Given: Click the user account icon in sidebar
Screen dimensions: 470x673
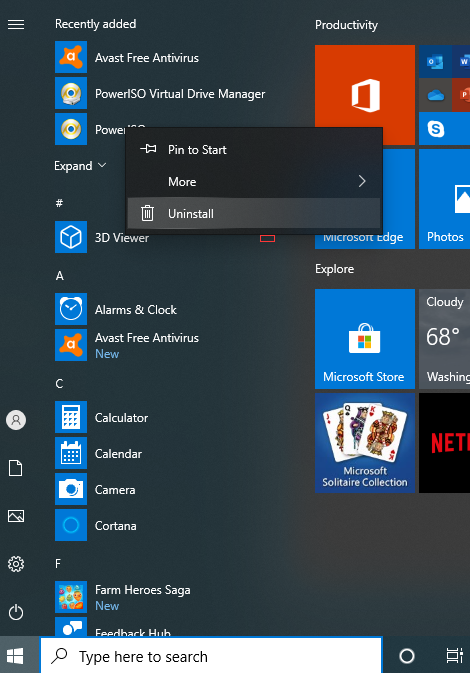Looking at the screenshot, I should click(16, 420).
